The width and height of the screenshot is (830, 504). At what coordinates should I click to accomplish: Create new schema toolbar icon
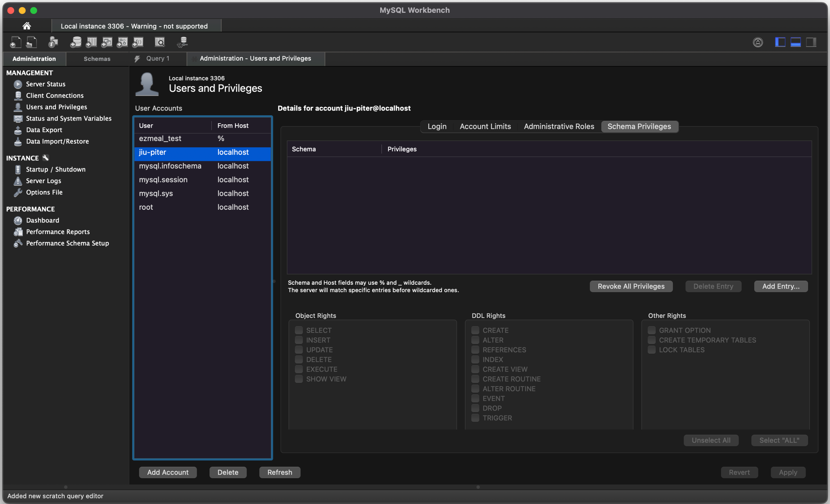(76, 42)
